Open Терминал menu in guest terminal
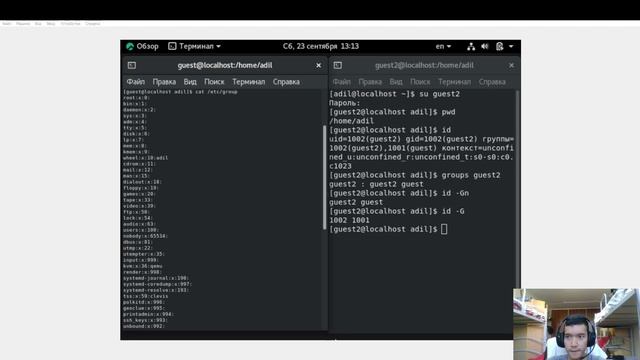Viewport: 640px width, 360px height. (x=249, y=82)
